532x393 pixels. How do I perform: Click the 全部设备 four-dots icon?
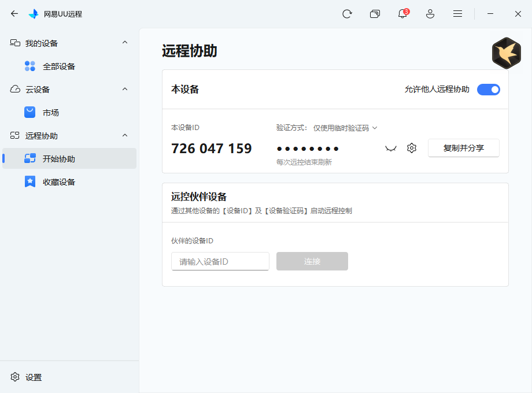click(x=30, y=66)
